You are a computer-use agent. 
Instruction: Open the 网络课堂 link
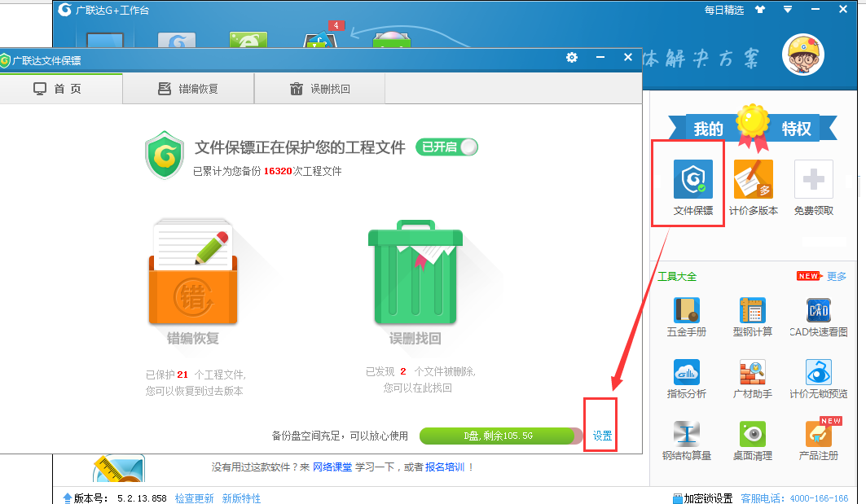tap(332, 467)
